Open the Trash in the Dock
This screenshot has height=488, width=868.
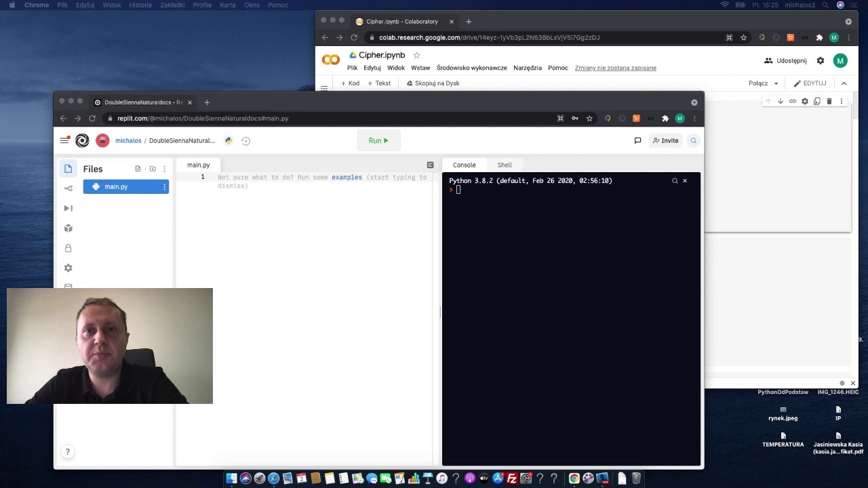636,479
